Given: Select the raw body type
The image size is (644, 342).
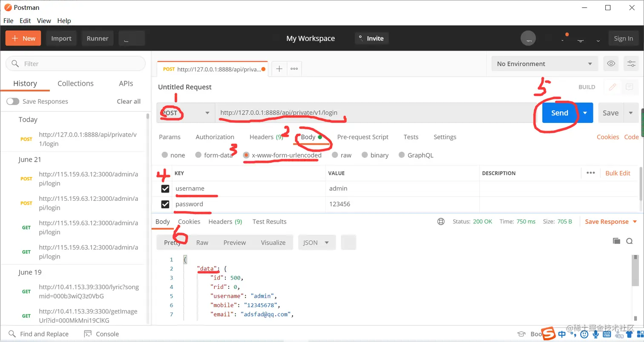Looking at the screenshot, I should click(x=335, y=155).
